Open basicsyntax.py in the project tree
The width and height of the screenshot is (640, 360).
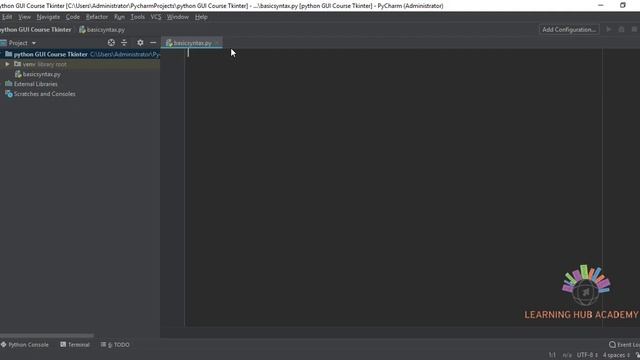pyautogui.click(x=41, y=74)
